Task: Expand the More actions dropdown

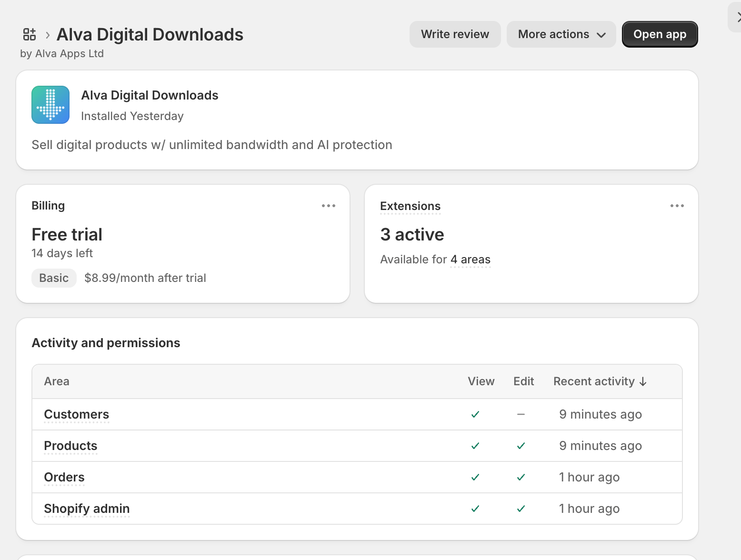Action: 561,34
